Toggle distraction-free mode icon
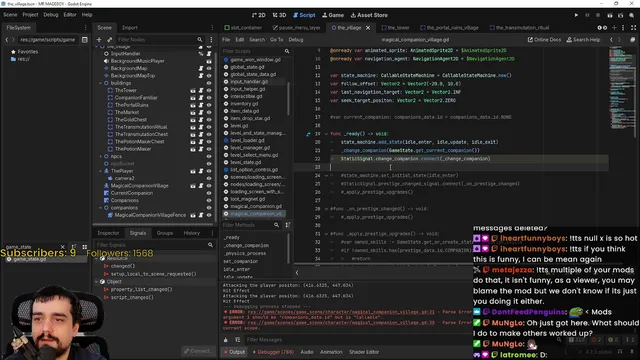640x360 pixels. [633, 28]
